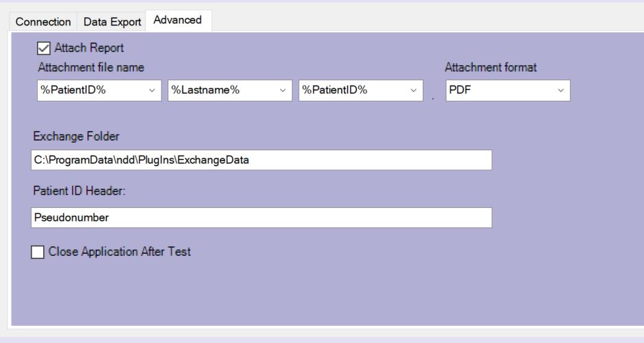This screenshot has width=644, height=343.
Task: Switch to the Connection tab
Action: click(x=44, y=21)
